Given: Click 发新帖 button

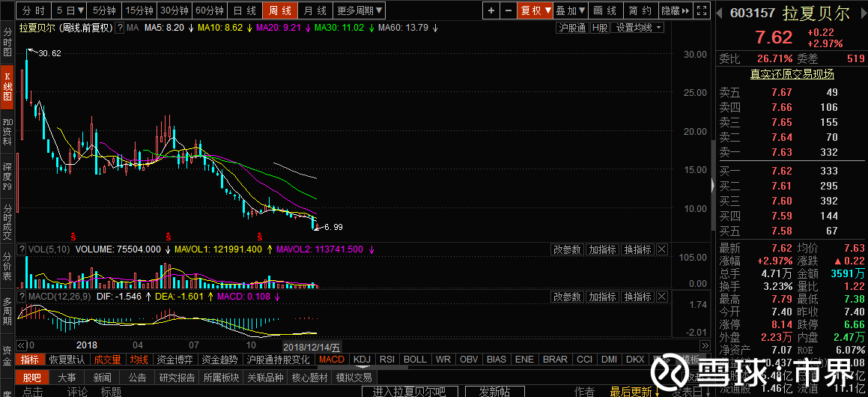Looking at the screenshot, I should click(494, 392).
